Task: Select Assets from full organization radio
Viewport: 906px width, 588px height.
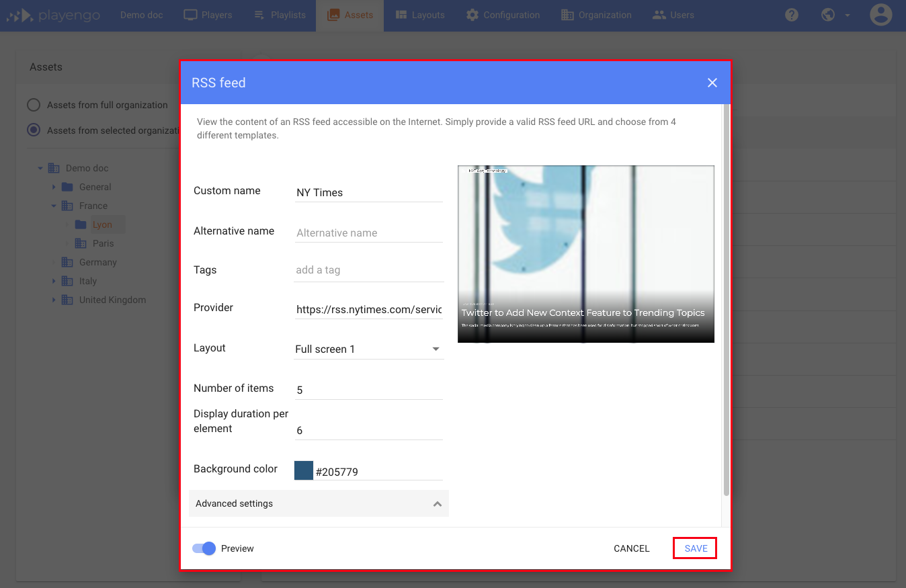Action: click(x=34, y=105)
